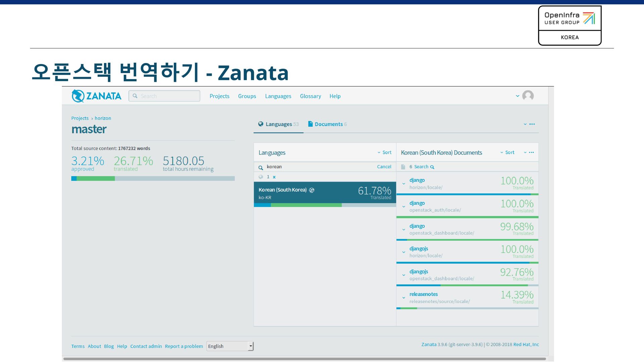Screen dimensions: 644x362
Task: Open more options in Korean Documents panel
Action: pyautogui.click(x=529, y=153)
